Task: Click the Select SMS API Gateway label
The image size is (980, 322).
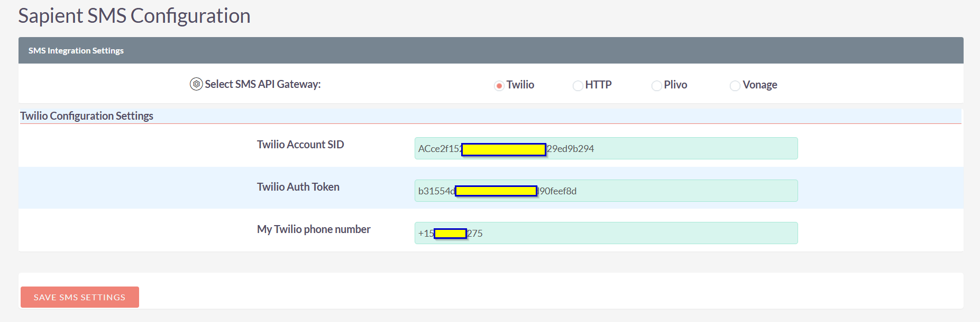Action: click(x=263, y=84)
